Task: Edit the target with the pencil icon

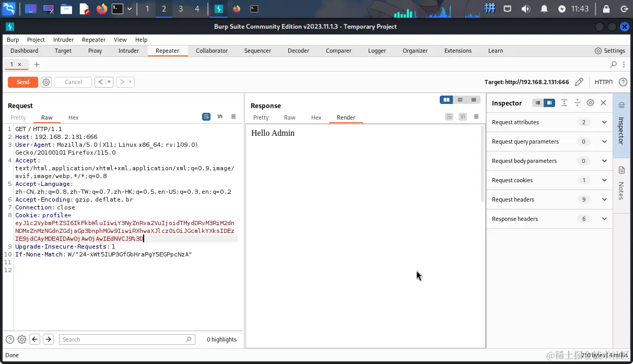Action: click(579, 82)
